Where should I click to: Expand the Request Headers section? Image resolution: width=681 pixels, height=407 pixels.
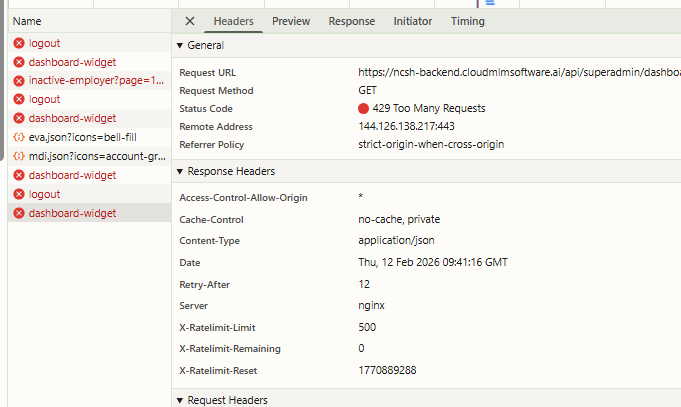point(180,400)
